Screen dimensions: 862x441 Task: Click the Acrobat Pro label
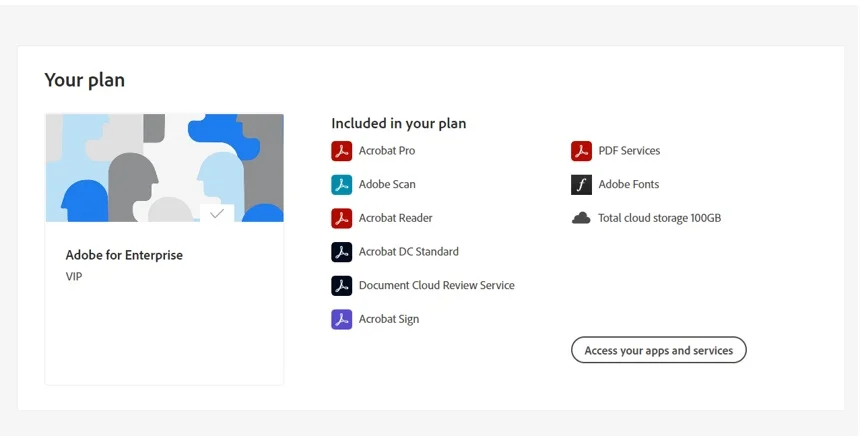click(387, 151)
